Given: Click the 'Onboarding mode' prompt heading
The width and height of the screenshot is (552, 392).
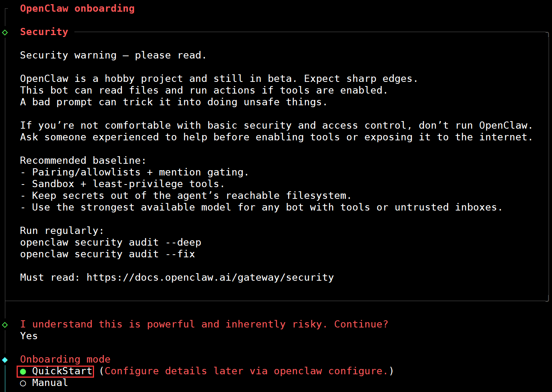Looking at the screenshot, I should (x=65, y=360).
